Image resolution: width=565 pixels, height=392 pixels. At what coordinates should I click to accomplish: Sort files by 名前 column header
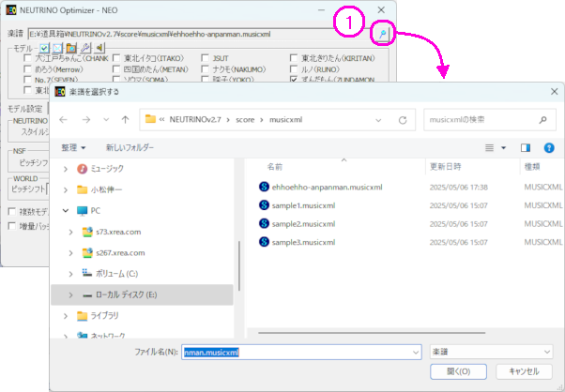pyautogui.click(x=275, y=167)
